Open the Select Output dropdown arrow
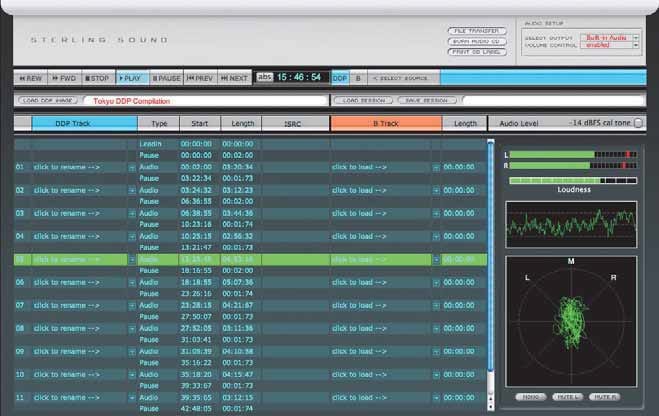659x416 pixels. point(636,37)
